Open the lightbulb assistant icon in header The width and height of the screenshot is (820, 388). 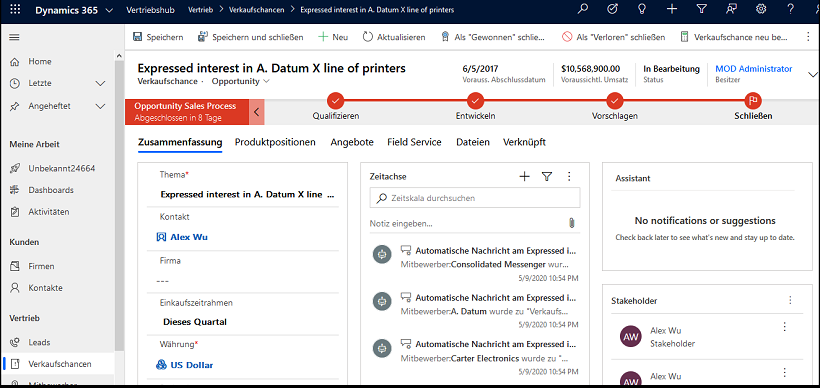pyautogui.click(x=642, y=9)
